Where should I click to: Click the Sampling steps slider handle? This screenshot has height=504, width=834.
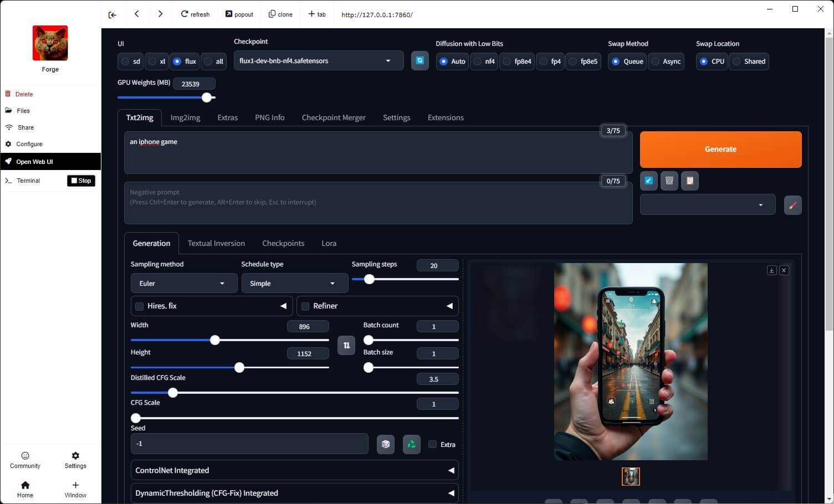click(x=369, y=279)
